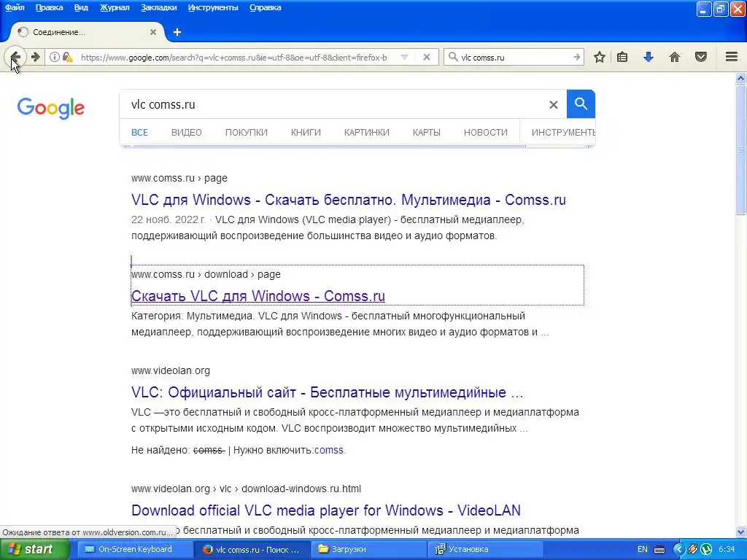Click the magnifier icon in the Firefox search box
The width and height of the screenshot is (747, 560).
453,57
